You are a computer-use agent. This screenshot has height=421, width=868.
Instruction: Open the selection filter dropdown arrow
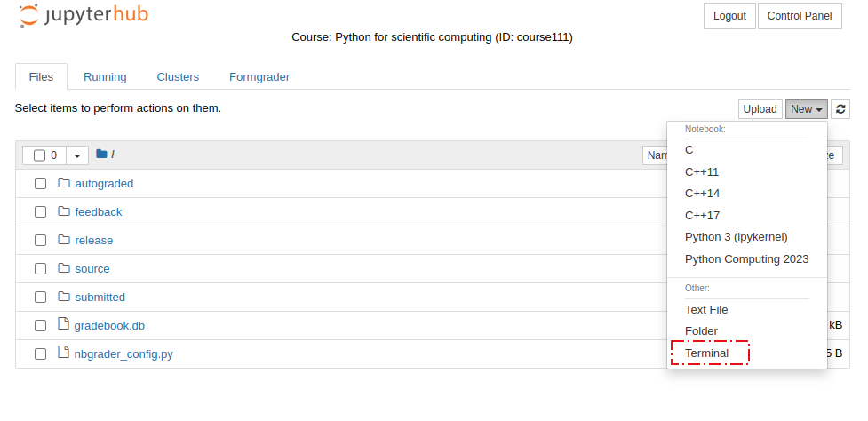pyautogui.click(x=77, y=155)
